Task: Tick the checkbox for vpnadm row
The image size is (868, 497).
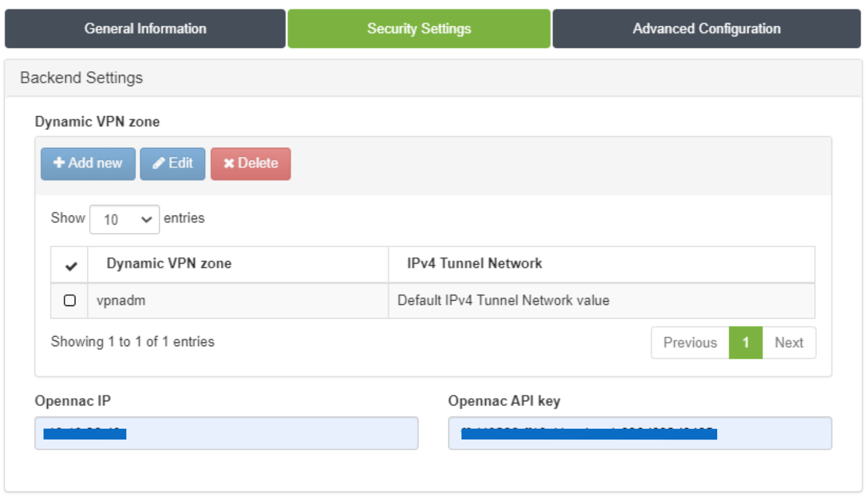Action: point(69,301)
